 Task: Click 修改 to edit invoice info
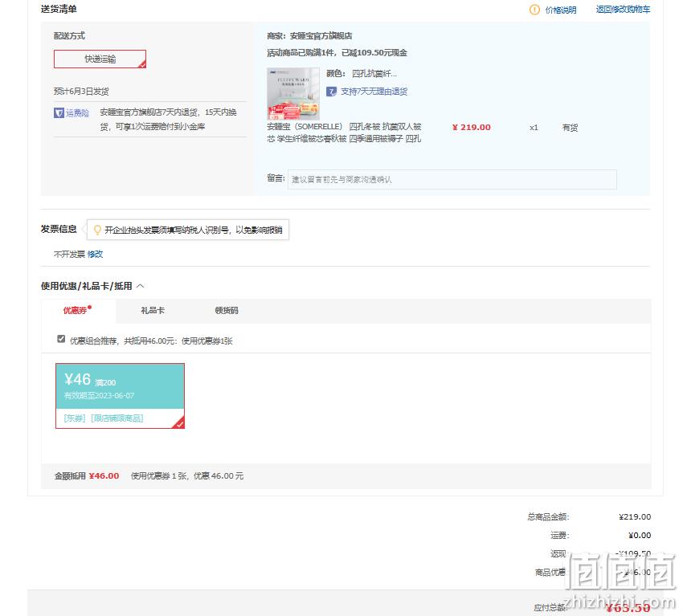coord(95,255)
